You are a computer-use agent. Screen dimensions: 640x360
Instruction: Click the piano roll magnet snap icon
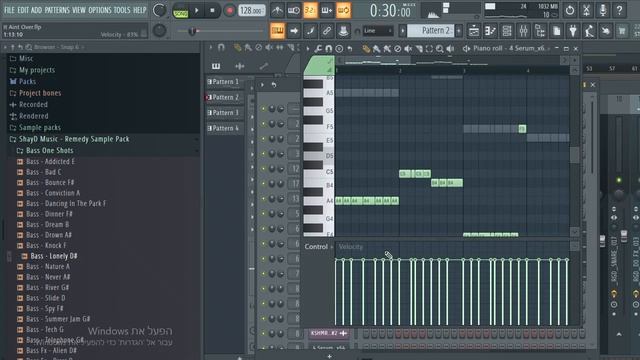tap(328, 49)
